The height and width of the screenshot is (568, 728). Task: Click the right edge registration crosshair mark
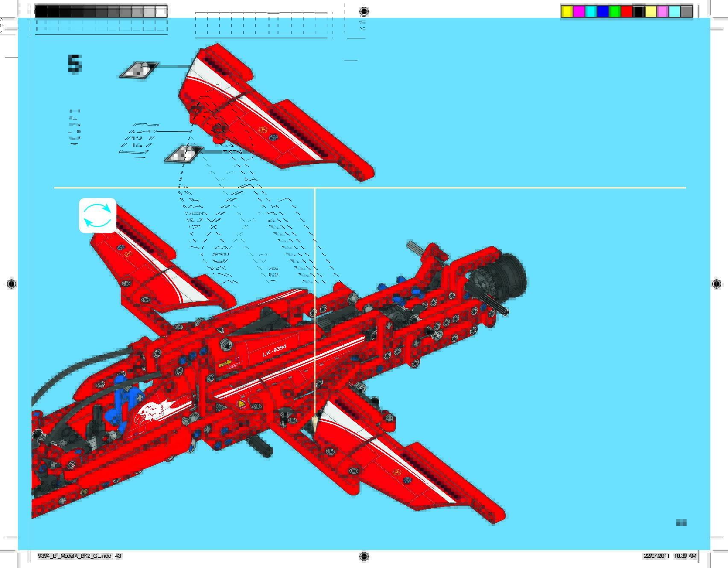tap(716, 284)
